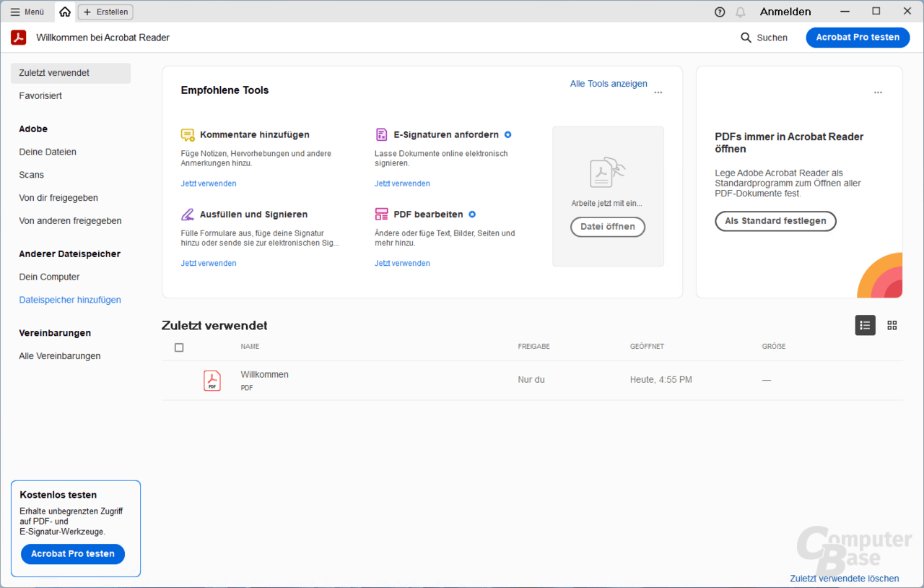Open the help question mark icon
Image resolution: width=924 pixels, height=588 pixels.
click(720, 12)
